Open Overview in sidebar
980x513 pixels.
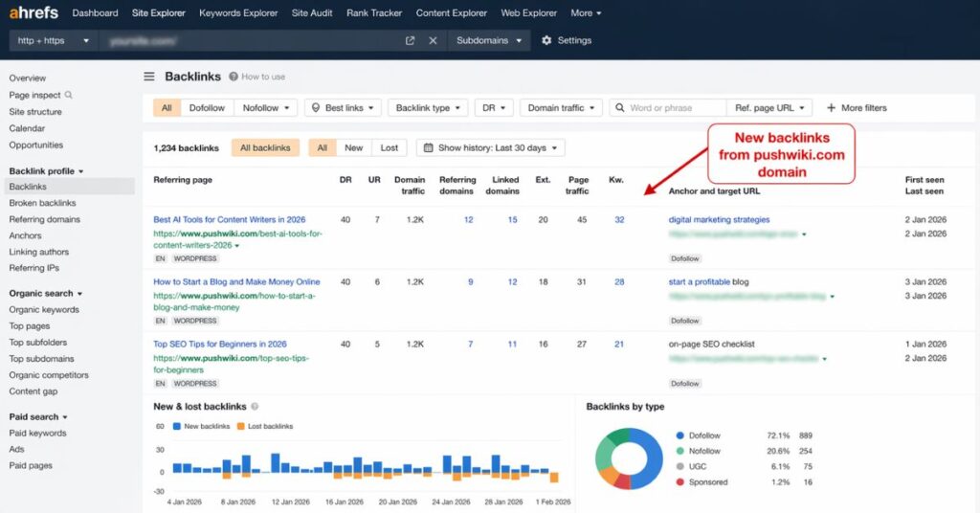[x=28, y=78]
